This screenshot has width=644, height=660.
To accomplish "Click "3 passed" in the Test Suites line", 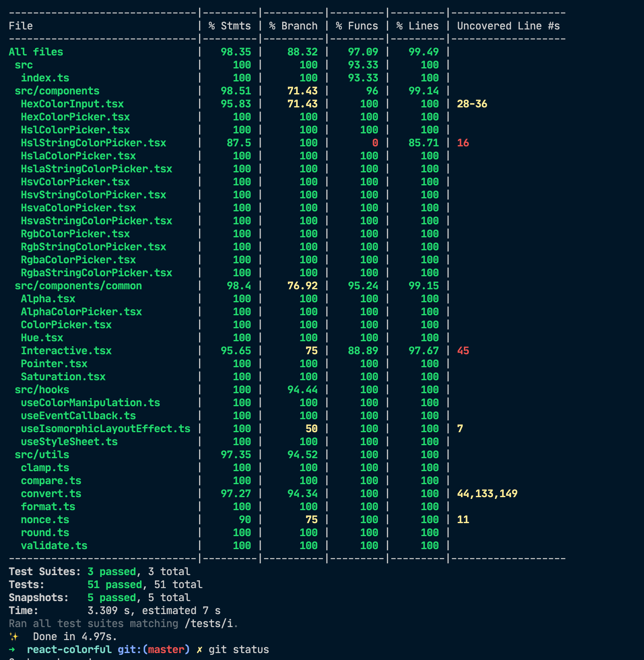I will point(112,572).
